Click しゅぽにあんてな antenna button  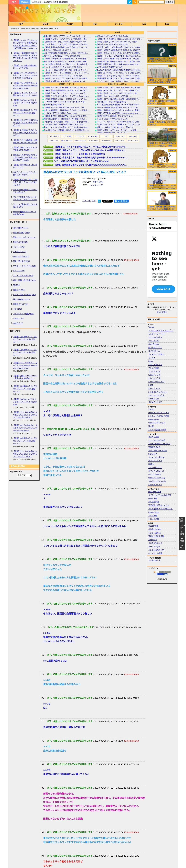(54, 136)
